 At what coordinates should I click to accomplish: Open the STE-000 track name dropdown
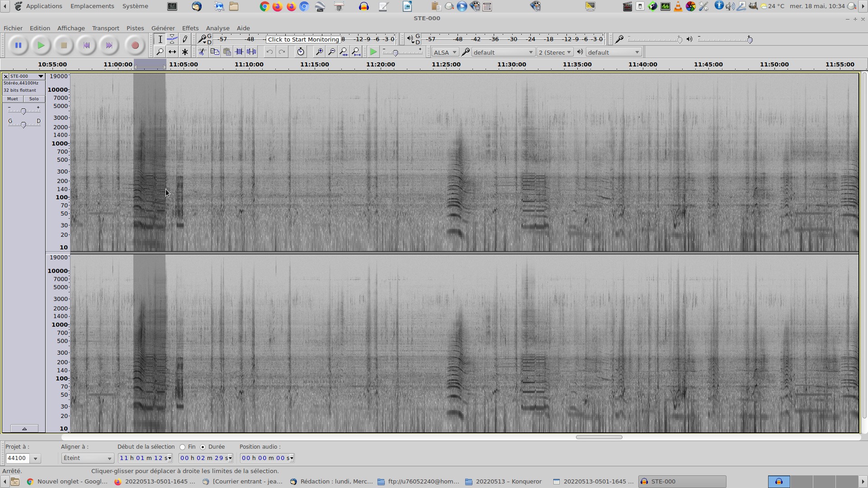[26, 76]
